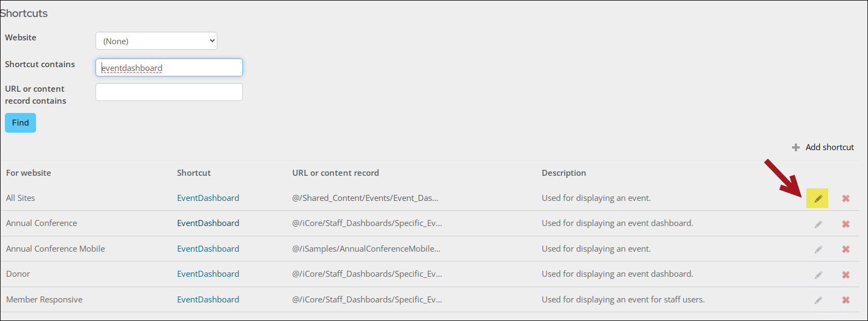Open the Website dropdown showing (None)
The image size is (868, 321).
[x=156, y=41]
